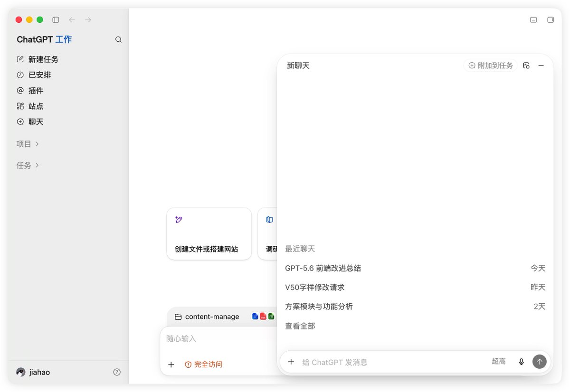Expand the 项目 projects group
570x392 pixels.
(28, 144)
